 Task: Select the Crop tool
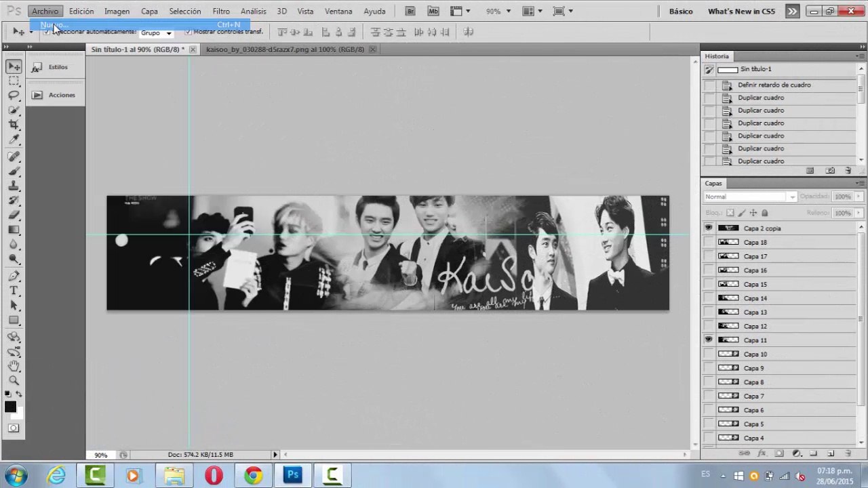[14, 125]
